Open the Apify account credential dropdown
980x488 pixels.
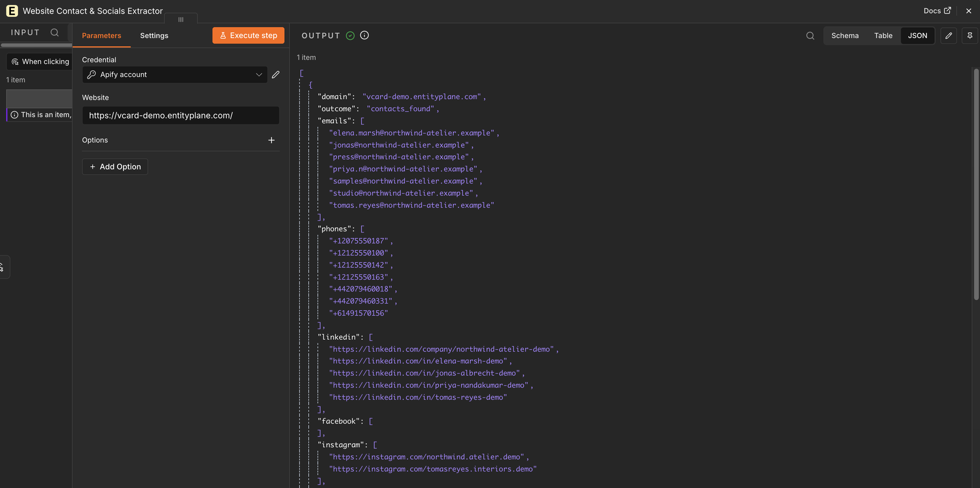point(175,75)
